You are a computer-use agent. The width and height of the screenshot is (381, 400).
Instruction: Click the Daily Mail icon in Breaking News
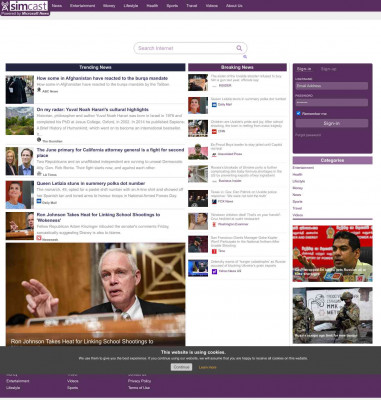pos(214,105)
